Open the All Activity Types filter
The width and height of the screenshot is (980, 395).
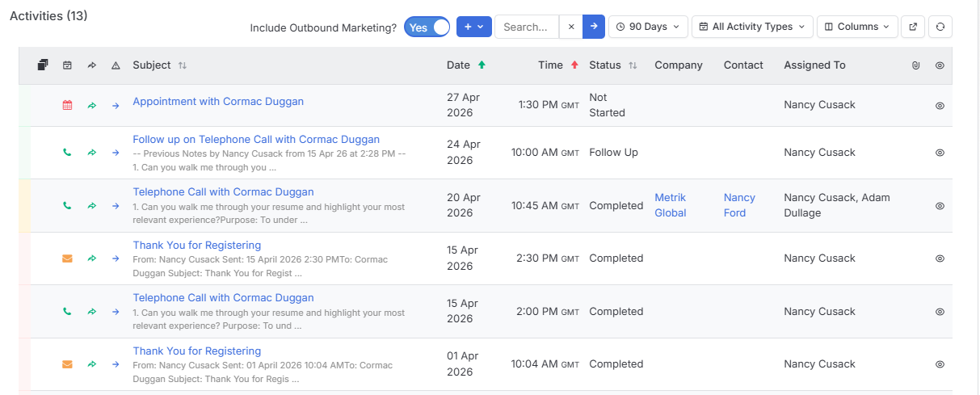pyautogui.click(x=752, y=27)
